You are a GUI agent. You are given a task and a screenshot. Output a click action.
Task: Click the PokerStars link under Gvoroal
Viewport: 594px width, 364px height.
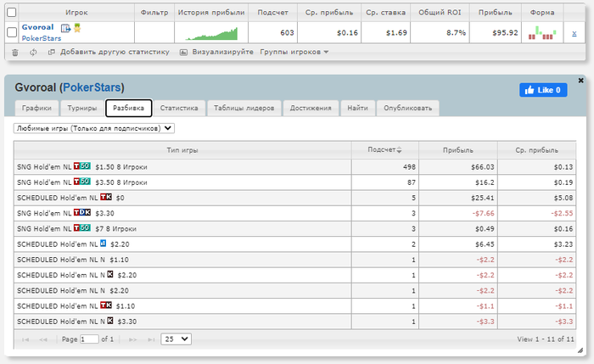(x=42, y=38)
